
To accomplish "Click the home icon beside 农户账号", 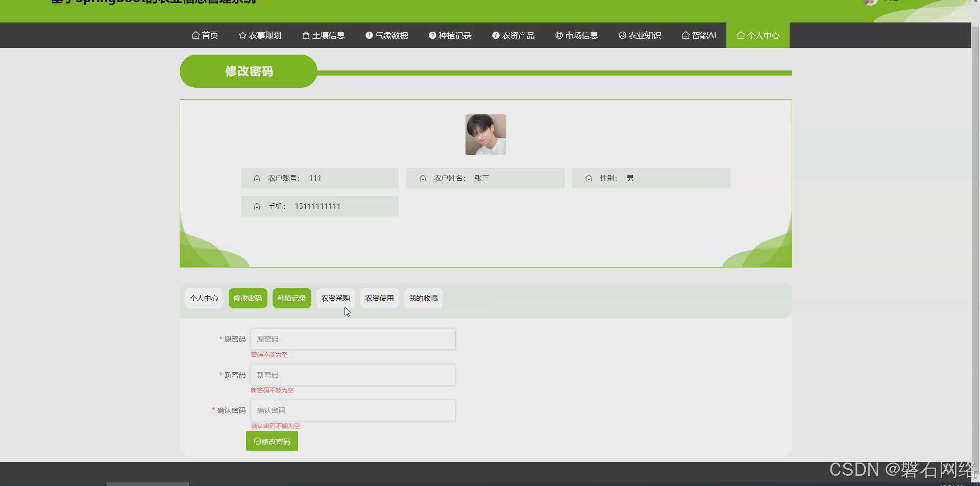I will coord(257,178).
